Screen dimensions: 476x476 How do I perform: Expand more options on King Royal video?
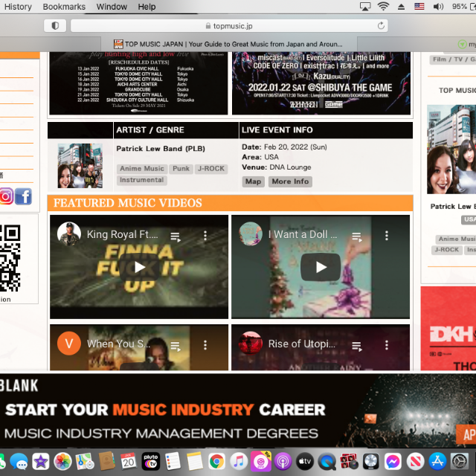point(205,235)
